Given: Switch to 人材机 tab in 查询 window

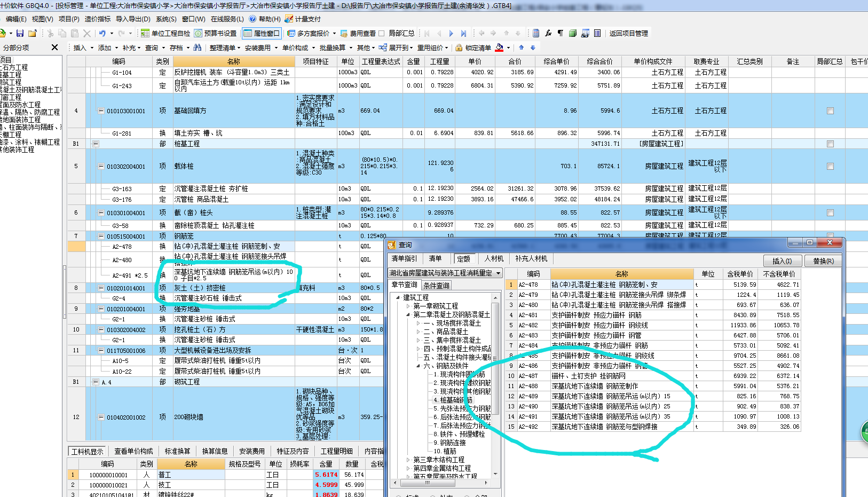Looking at the screenshot, I should [x=494, y=258].
